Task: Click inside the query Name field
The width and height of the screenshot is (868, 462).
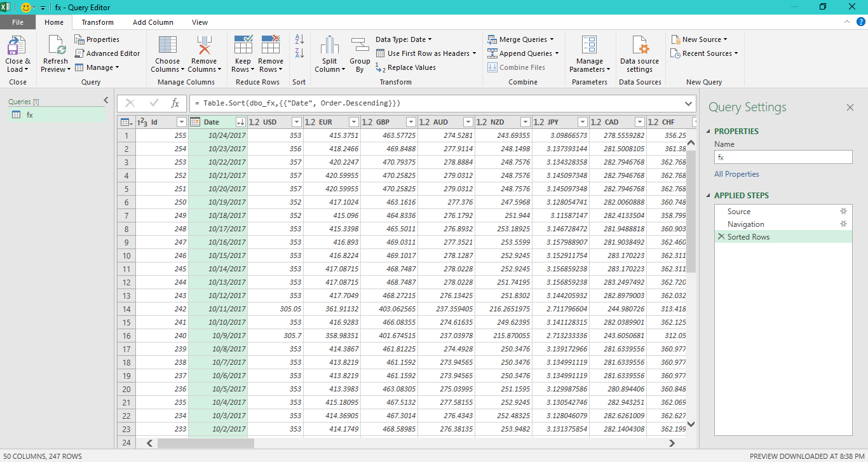Action: pos(783,157)
